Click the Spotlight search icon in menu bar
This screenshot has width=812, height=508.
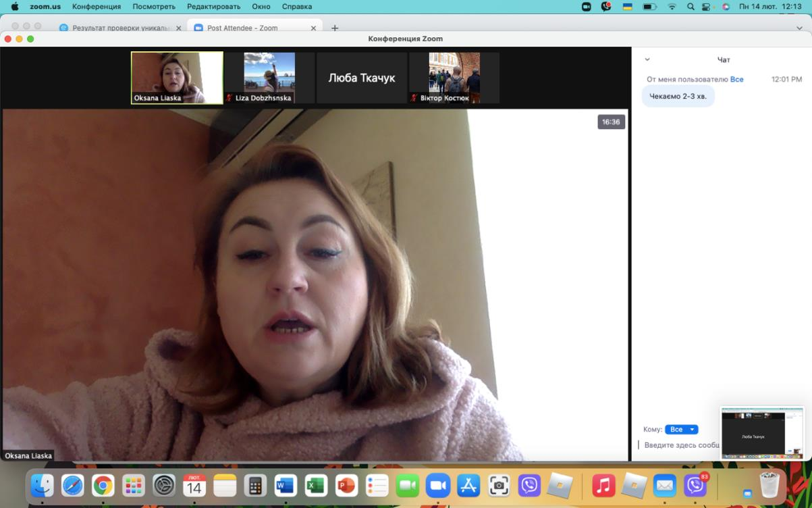(x=691, y=7)
